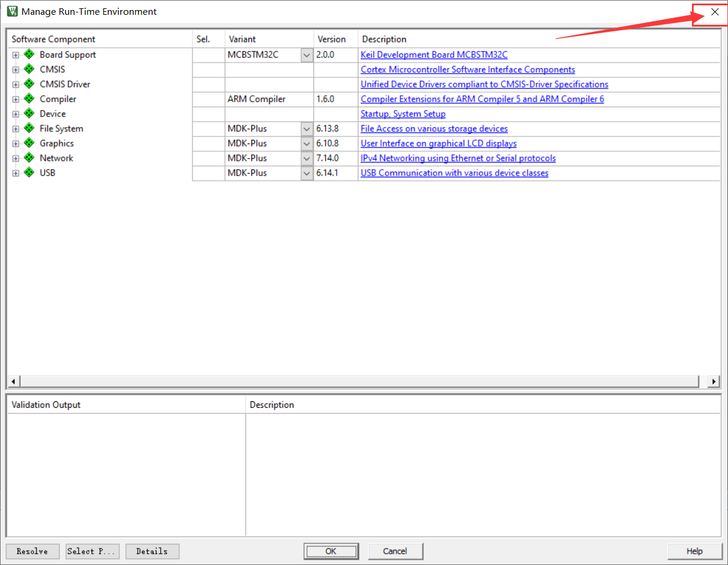This screenshot has height=565, width=728.
Task: Open the Network variant dropdown
Action: (306, 158)
